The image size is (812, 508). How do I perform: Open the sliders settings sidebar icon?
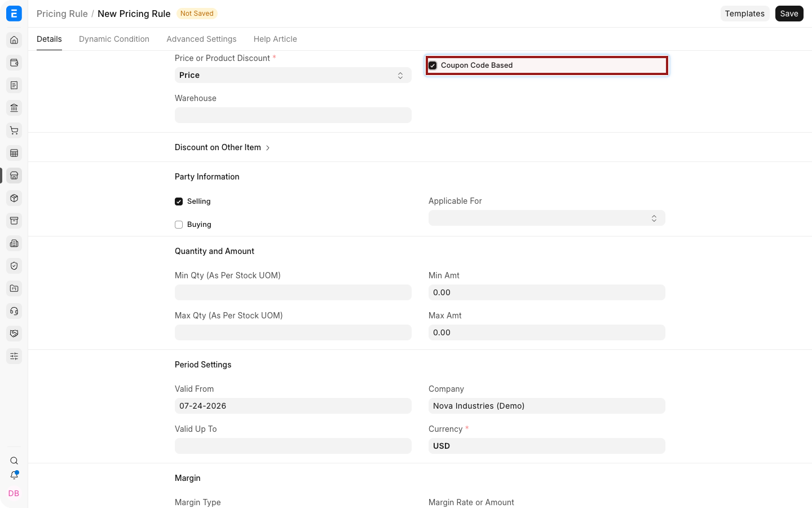14,356
